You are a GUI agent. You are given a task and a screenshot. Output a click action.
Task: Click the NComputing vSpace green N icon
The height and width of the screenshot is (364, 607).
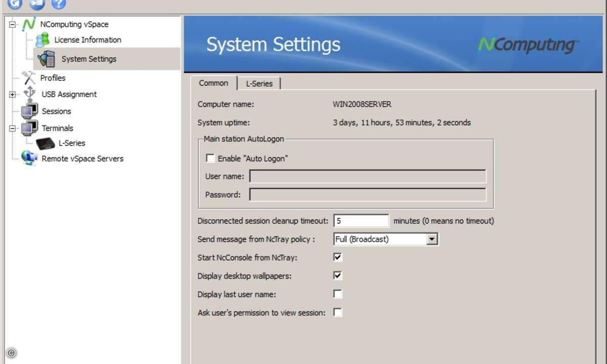point(29,24)
